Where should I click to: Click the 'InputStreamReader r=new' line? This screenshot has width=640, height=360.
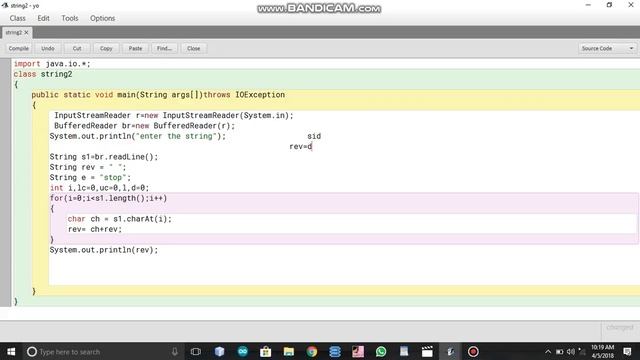click(173, 116)
